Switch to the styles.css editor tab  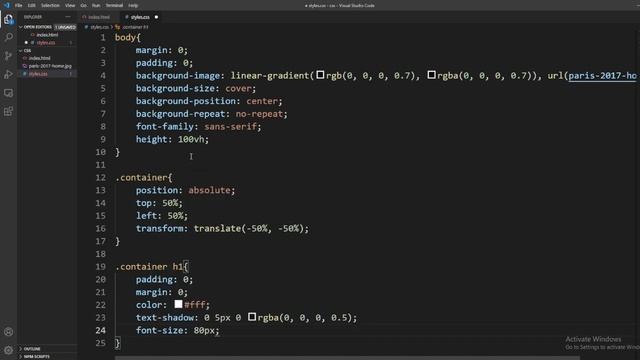click(x=140, y=17)
